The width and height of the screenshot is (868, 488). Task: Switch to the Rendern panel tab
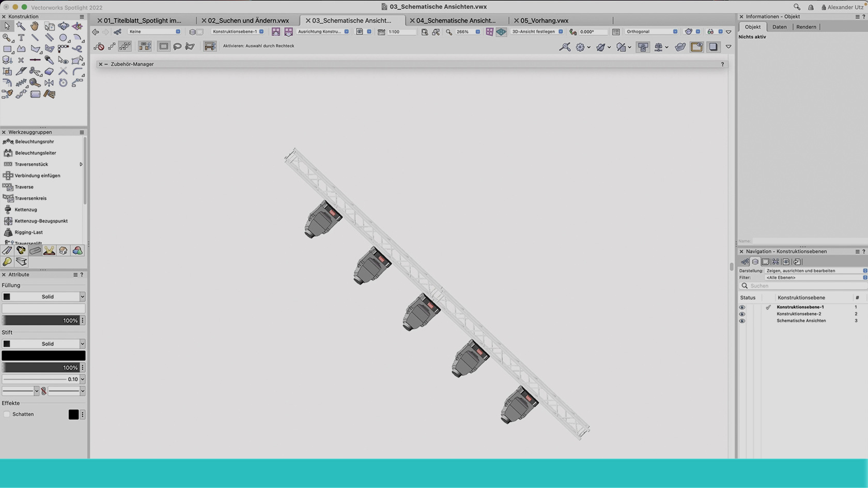(x=806, y=27)
